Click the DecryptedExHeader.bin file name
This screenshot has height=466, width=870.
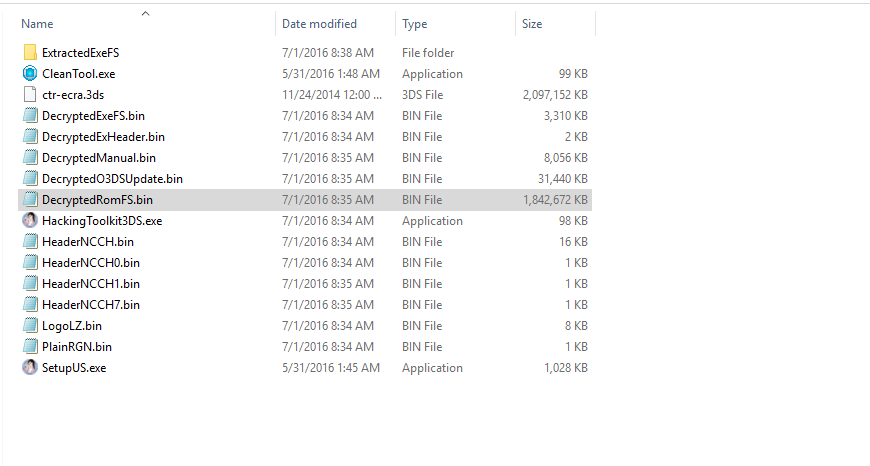click(x=103, y=136)
